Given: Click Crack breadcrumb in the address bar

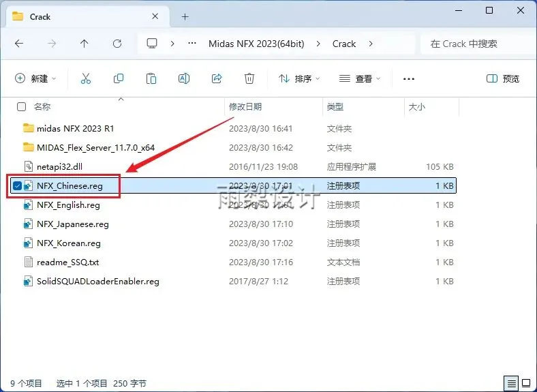Looking at the screenshot, I should [x=344, y=44].
